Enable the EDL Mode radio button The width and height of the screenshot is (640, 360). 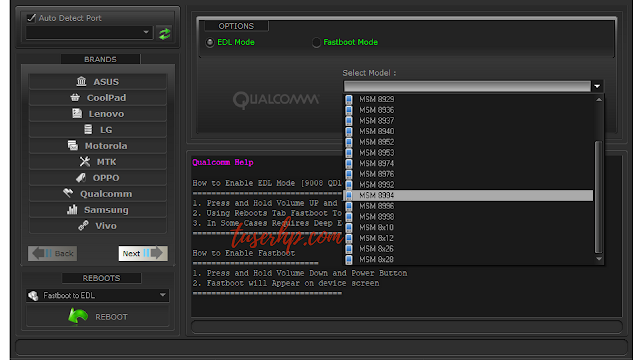point(210,42)
